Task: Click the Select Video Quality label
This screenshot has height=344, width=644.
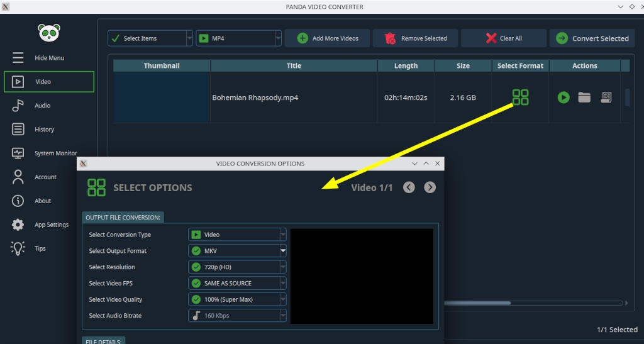Action: [x=116, y=300]
